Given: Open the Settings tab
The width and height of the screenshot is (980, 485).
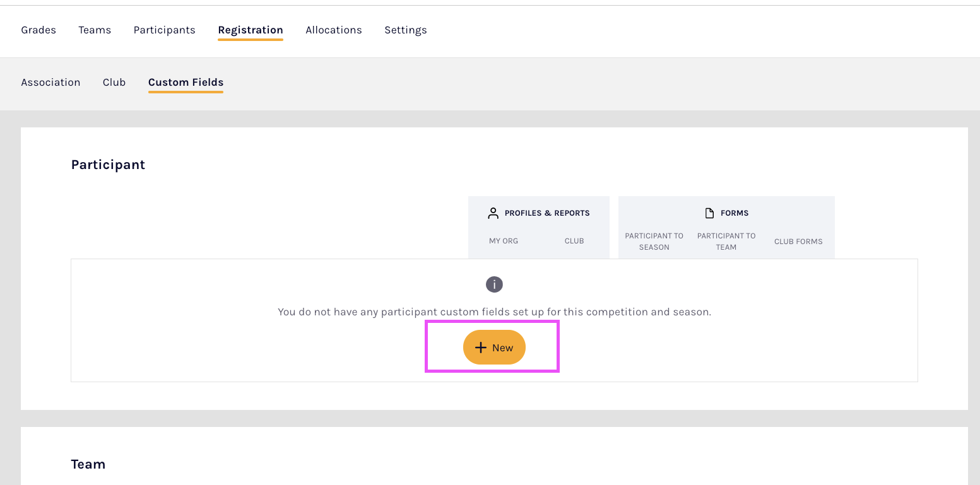Looking at the screenshot, I should pyautogui.click(x=406, y=30).
